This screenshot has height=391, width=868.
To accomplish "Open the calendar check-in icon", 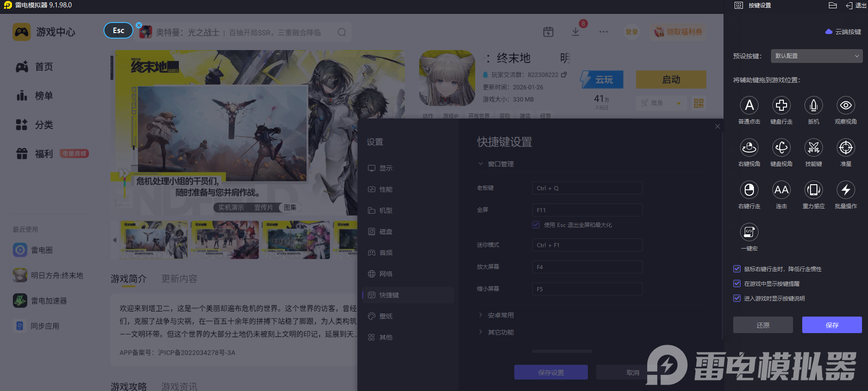I will (548, 32).
